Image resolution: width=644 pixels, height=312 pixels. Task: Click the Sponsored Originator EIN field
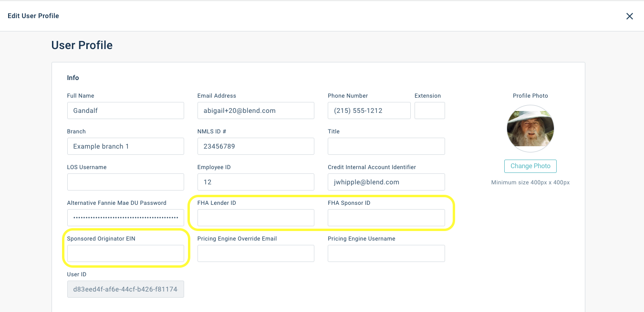click(125, 253)
